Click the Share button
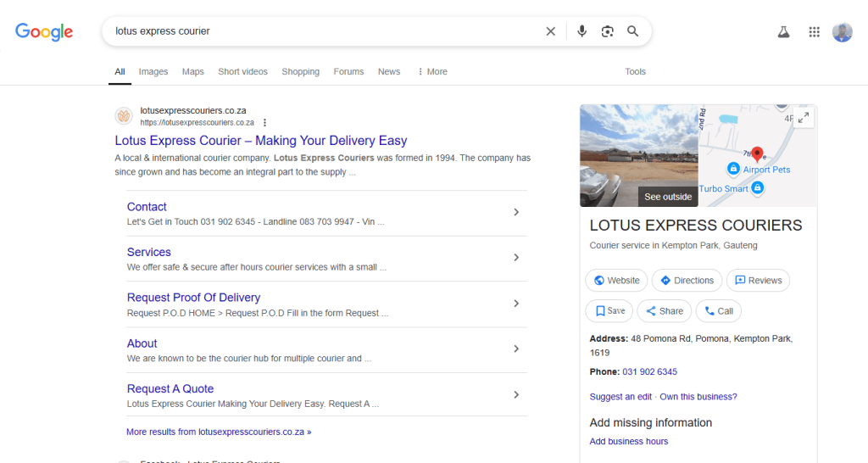Viewport: 868px width, 463px height. (665, 310)
